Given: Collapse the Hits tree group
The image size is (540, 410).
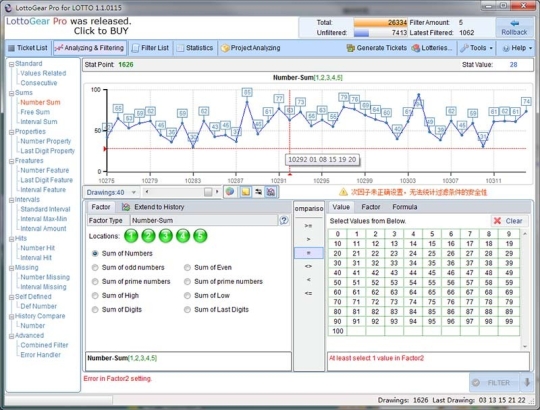Looking at the screenshot, I should pyautogui.click(x=11, y=239).
